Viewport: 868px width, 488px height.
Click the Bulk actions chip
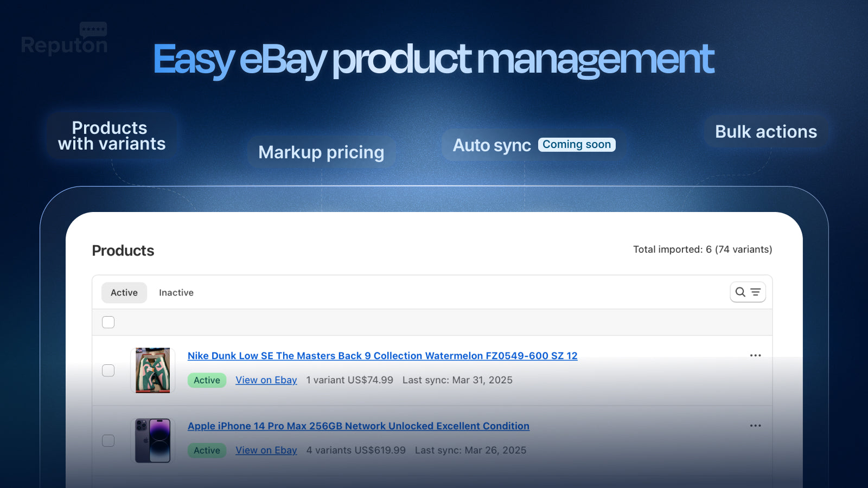point(766,131)
